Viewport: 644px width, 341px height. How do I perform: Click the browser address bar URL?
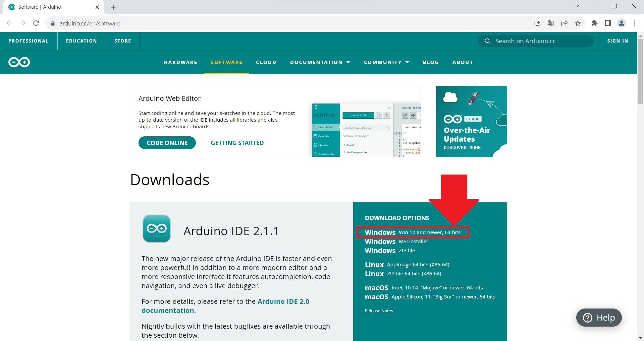[x=90, y=23]
